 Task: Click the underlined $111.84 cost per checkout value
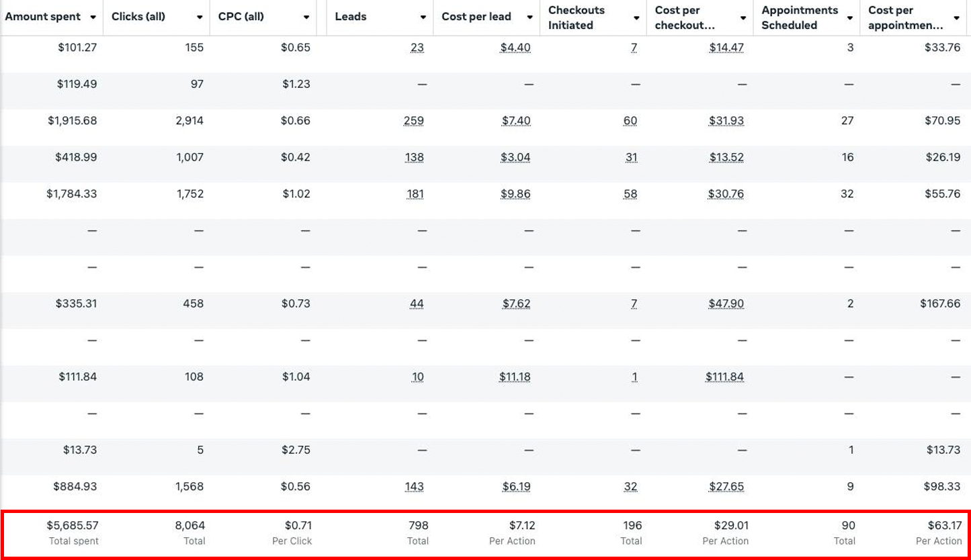click(724, 377)
